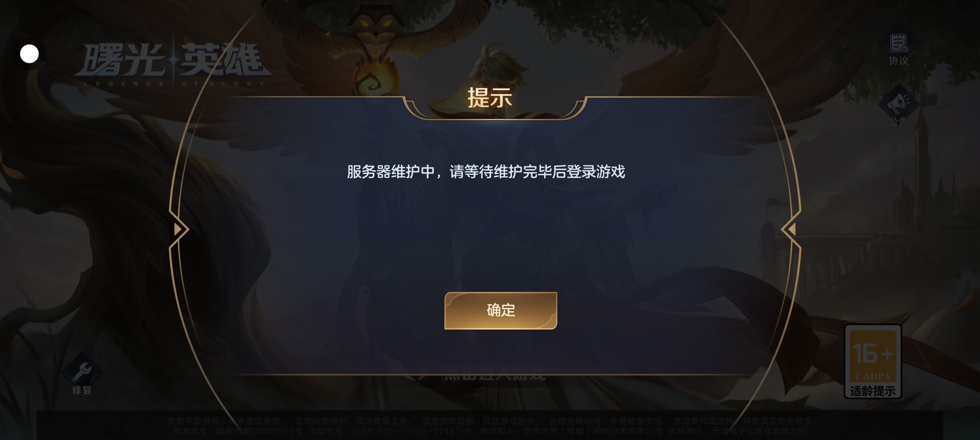
Task: Click the 抵制不良游戏 health advisory footer line
Action: tap(490, 421)
